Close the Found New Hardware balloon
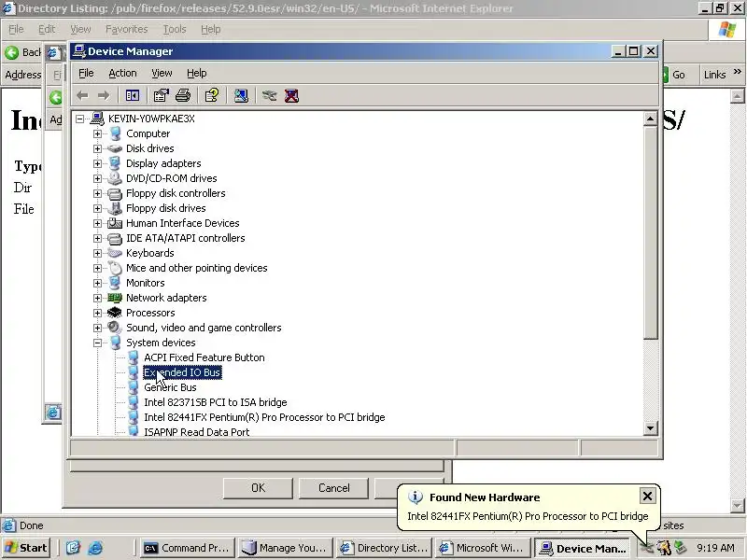This screenshot has height=560, width=747. point(647,497)
